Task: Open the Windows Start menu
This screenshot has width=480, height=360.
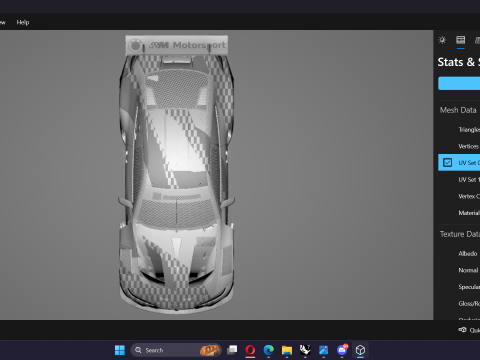Action: tap(120, 350)
